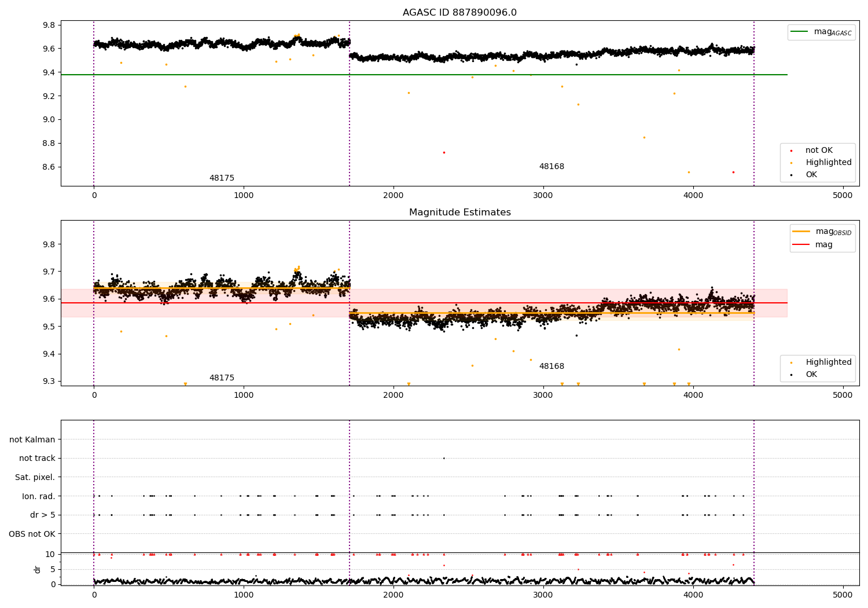Click 'Highlighted' legend entry in top plot
The image size is (868, 608).
[x=821, y=163]
